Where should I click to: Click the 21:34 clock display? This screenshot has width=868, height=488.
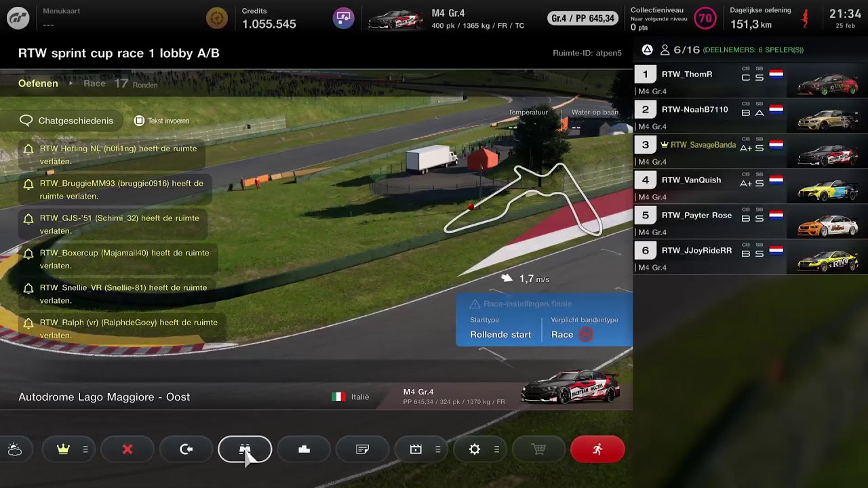[x=845, y=14]
